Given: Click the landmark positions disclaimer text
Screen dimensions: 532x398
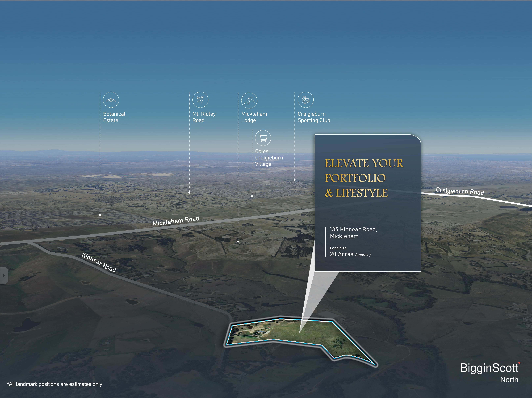Looking at the screenshot, I should tap(55, 384).
